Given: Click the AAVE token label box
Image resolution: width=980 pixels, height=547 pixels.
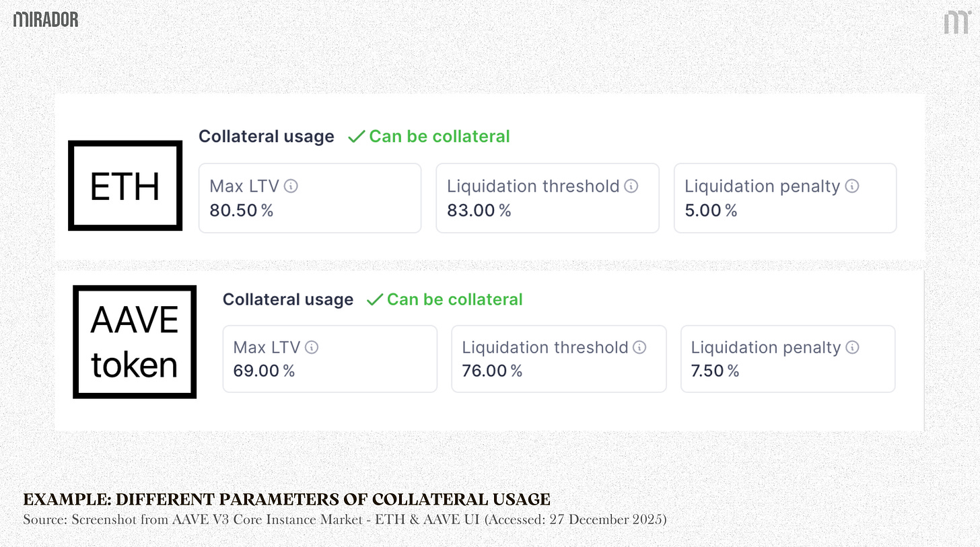Looking at the screenshot, I should coord(135,342).
